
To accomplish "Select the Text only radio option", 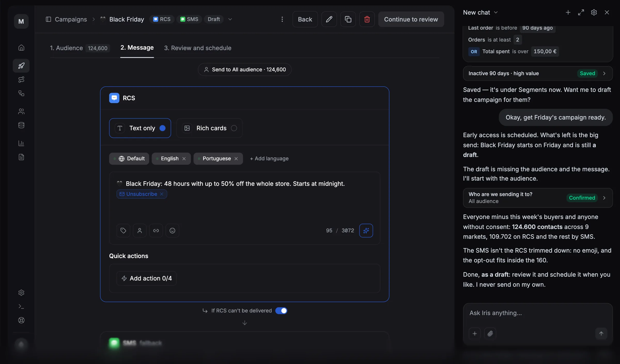I will click(x=140, y=128).
